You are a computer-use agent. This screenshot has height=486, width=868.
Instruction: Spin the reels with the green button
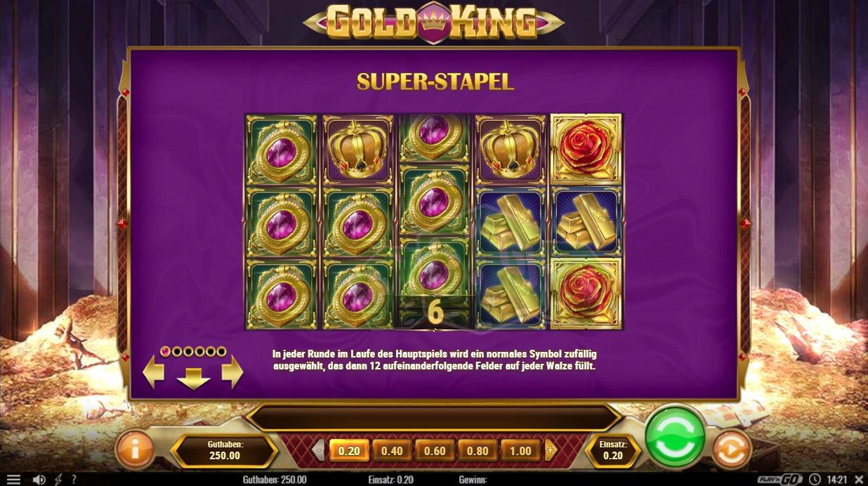click(675, 438)
